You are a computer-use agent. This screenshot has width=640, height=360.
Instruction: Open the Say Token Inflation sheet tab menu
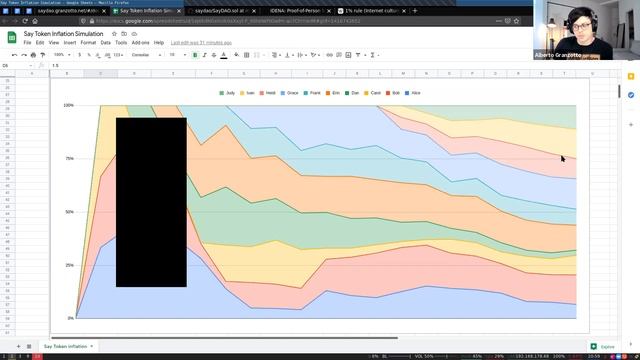(91, 346)
